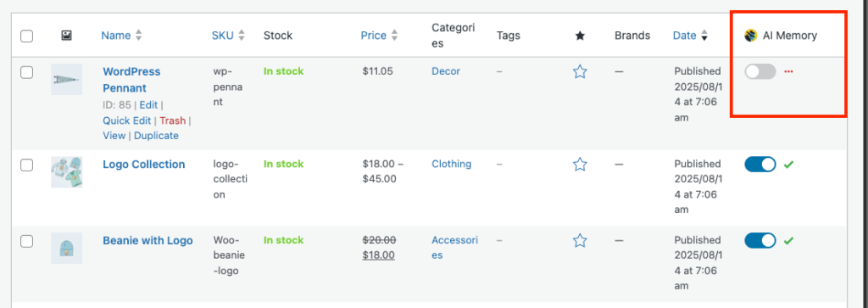Click the featured star column header icon
This screenshot has width=868, height=308.
coord(580,36)
